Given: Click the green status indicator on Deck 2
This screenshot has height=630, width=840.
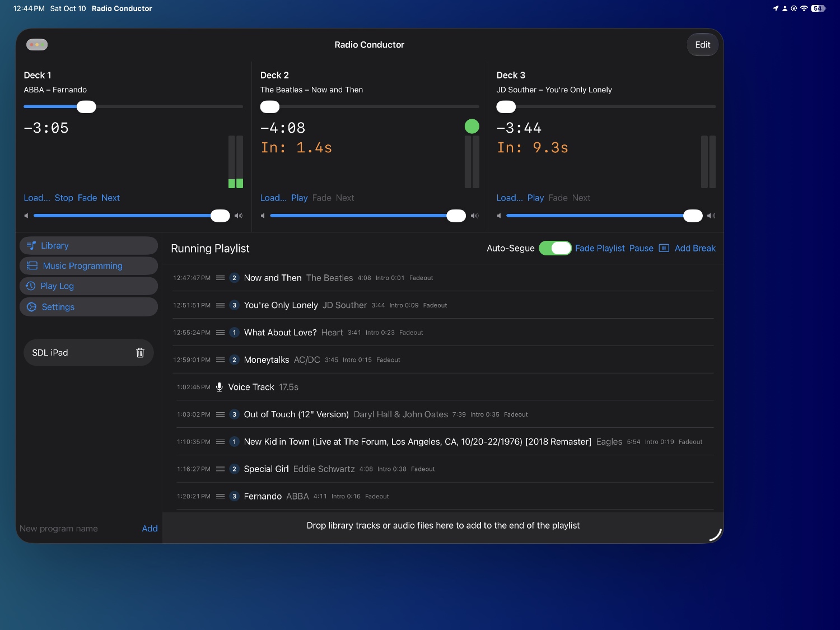Looking at the screenshot, I should (472, 127).
